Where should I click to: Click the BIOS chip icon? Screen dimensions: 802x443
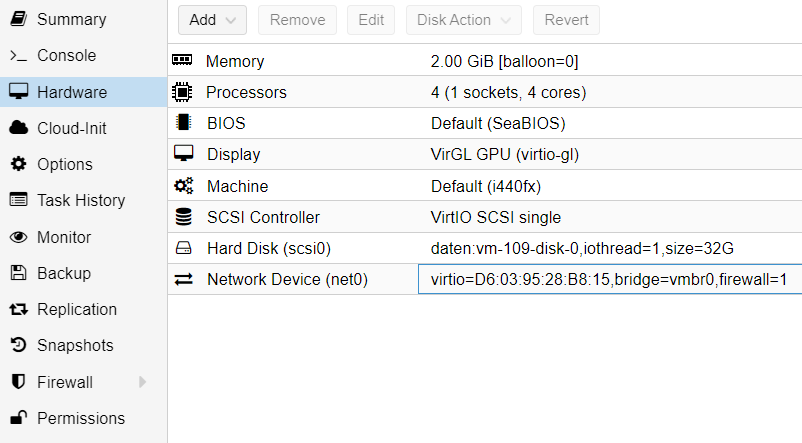pos(182,123)
